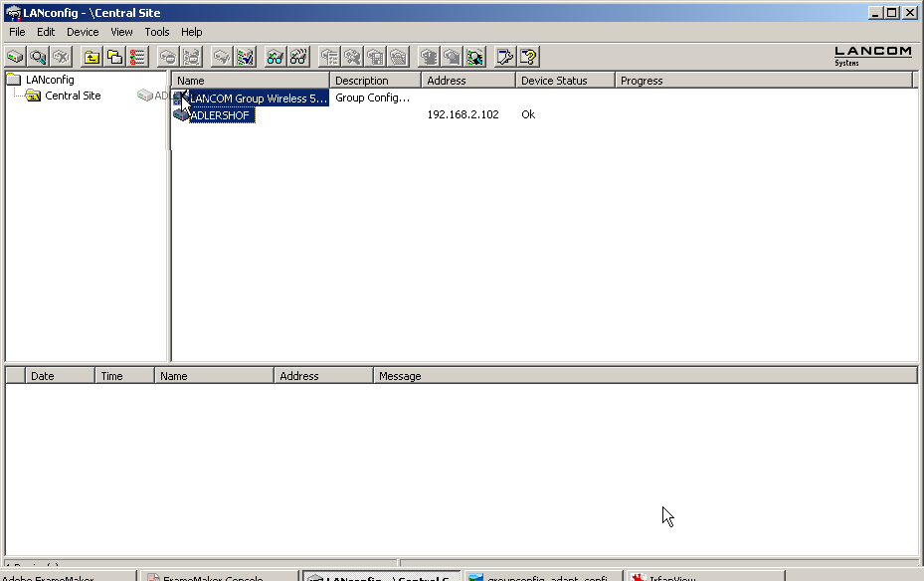Click the new folder toolbar icon
This screenshot has height=581, width=924.
(x=114, y=57)
